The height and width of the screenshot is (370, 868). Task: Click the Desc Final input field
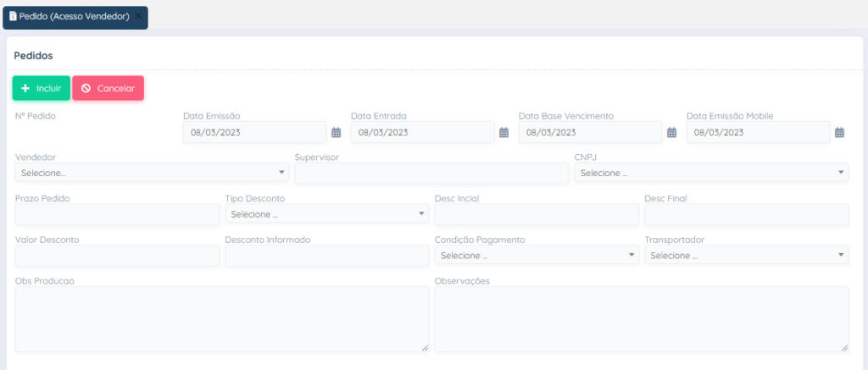pyautogui.click(x=747, y=214)
